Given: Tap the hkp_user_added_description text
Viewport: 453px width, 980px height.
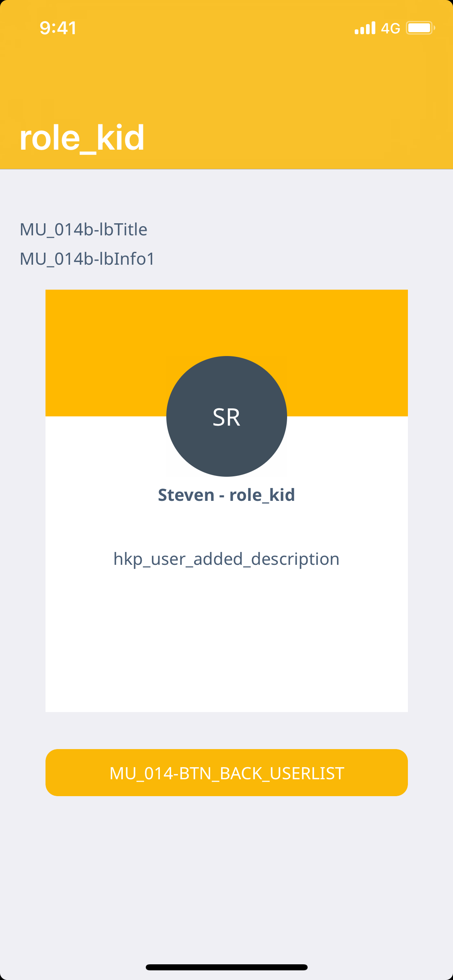Looking at the screenshot, I should pyautogui.click(x=226, y=559).
